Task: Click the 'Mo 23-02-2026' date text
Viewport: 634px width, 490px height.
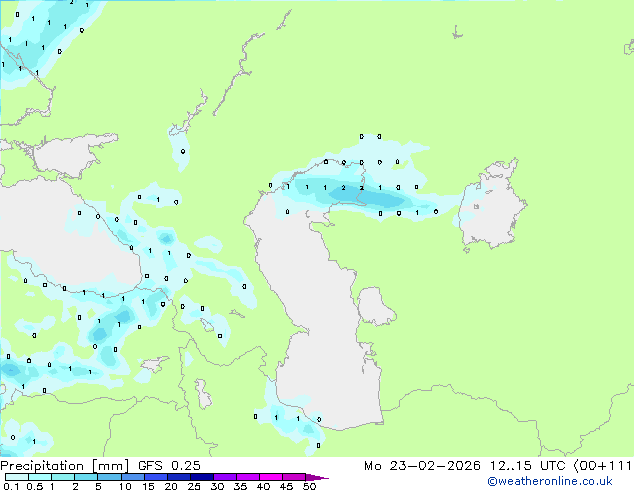Action: (x=423, y=466)
